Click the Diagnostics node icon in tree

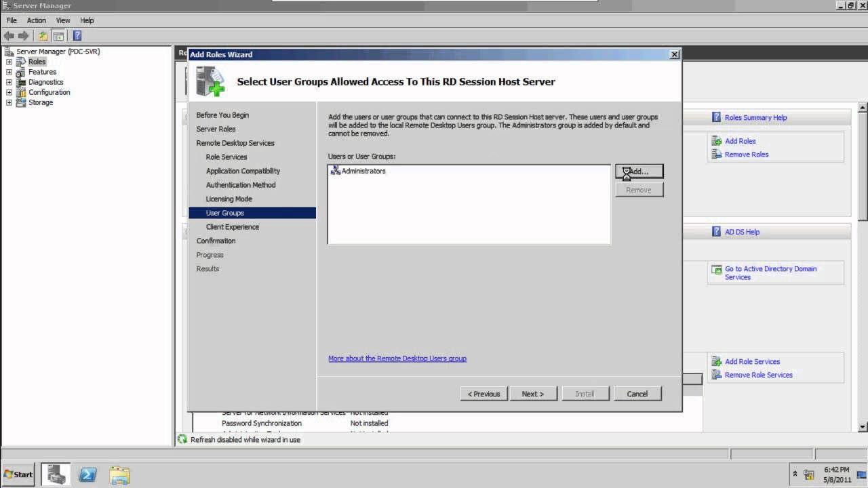(x=21, y=82)
